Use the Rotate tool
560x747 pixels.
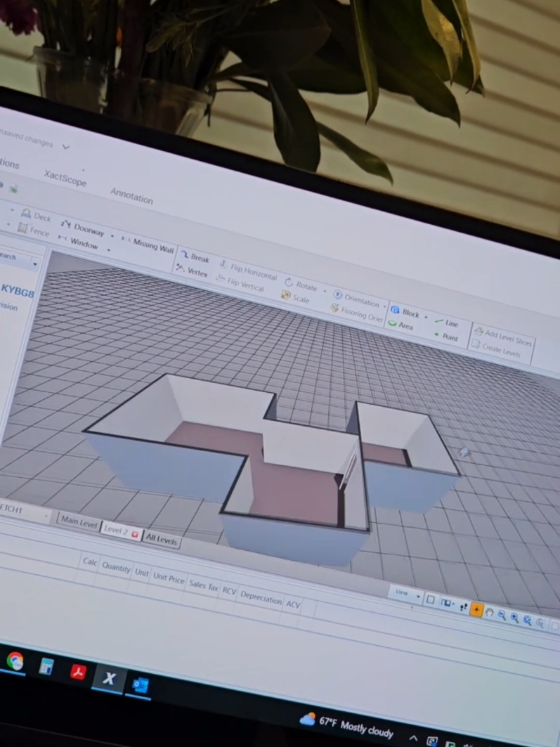pyautogui.click(x=301, y=285)
